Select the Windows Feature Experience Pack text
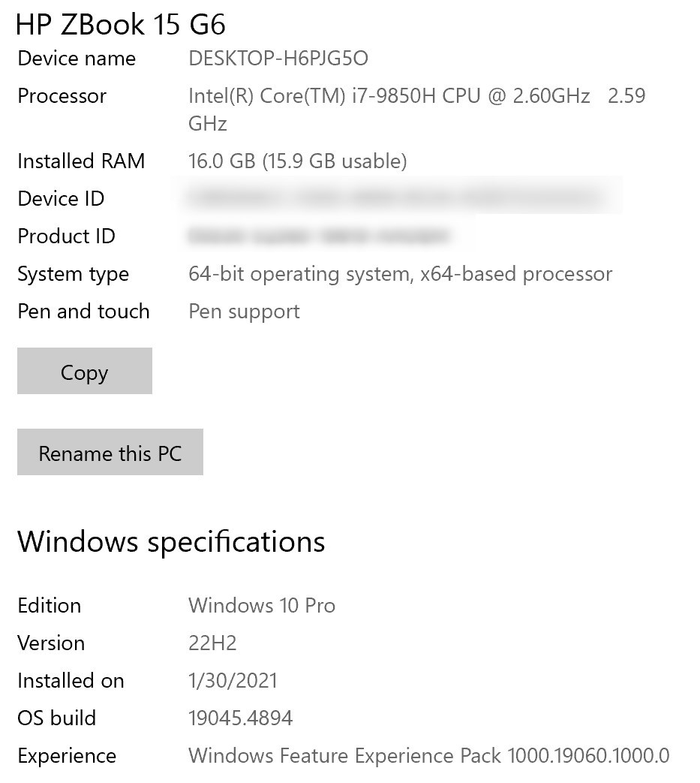Image resolution: width=700 pixels, height=783 pixels. tap(431, 755)
